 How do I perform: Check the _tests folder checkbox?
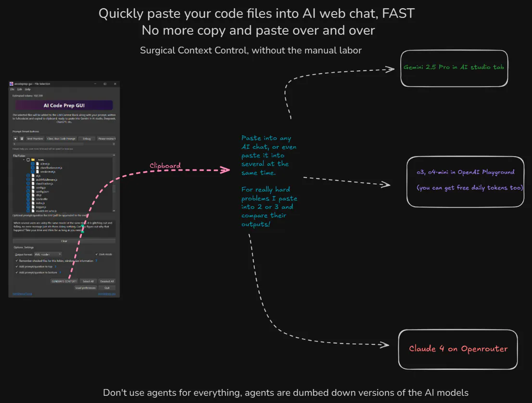click(x=28, y=160)
